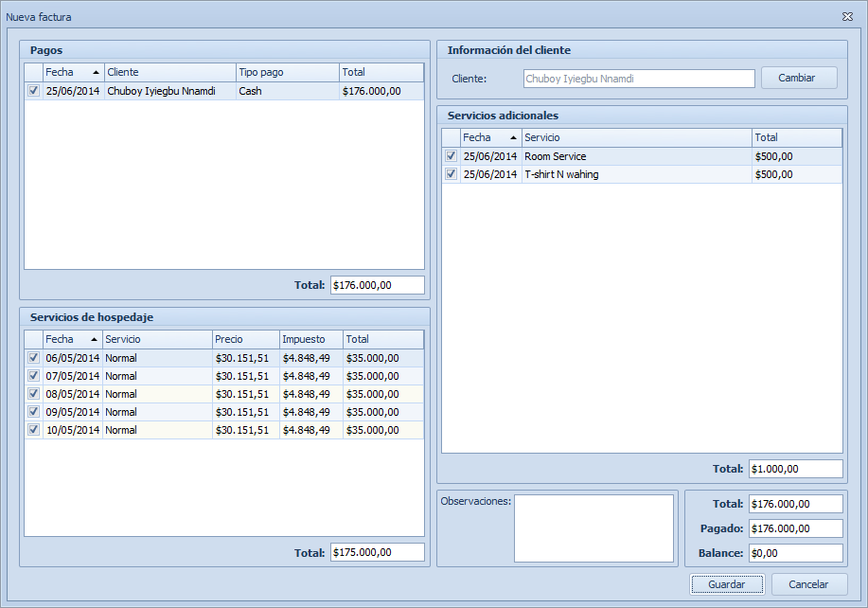
Task: Sort lodging services by Fecha column header
Action: (73, 339)
